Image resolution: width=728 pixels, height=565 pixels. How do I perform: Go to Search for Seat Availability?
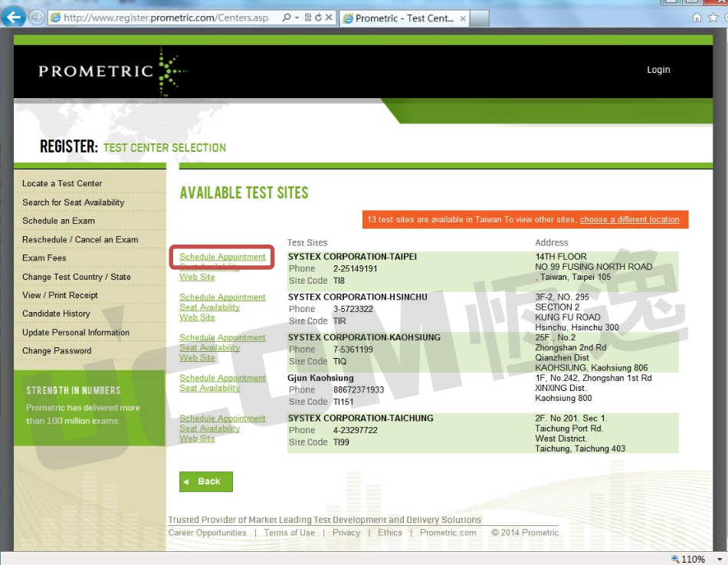[x=74, y=202]
